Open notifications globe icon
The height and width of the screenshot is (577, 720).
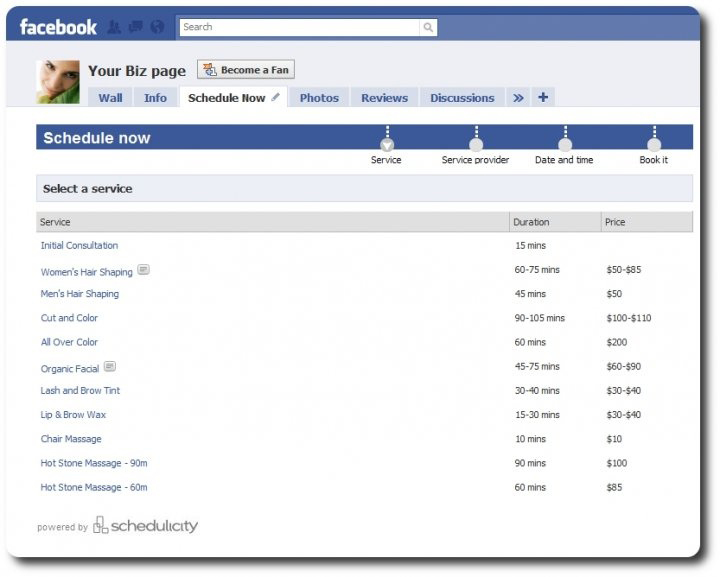[x=157, y=27]
